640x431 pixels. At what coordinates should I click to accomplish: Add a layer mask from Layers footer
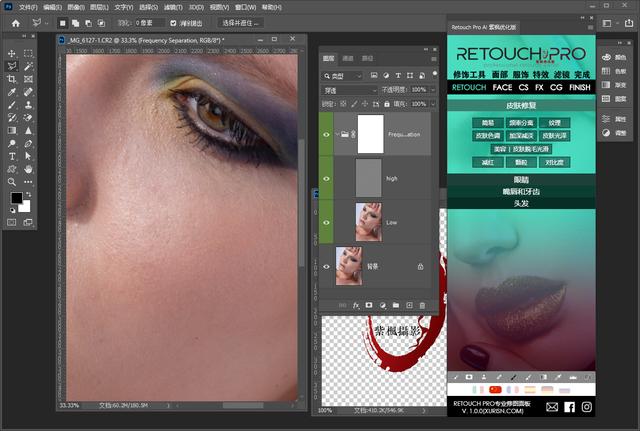369,305
